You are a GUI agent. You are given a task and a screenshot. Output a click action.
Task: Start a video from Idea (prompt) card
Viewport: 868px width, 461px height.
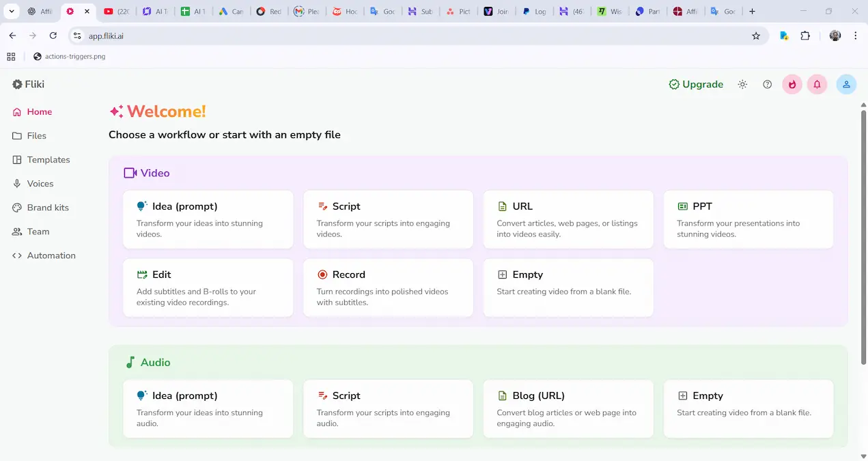208,219
